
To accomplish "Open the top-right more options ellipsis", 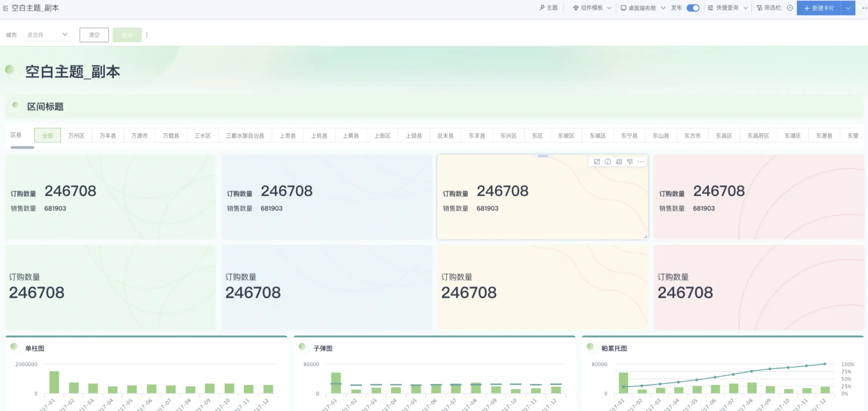I will pyautogui.click(x=864, y=8).
